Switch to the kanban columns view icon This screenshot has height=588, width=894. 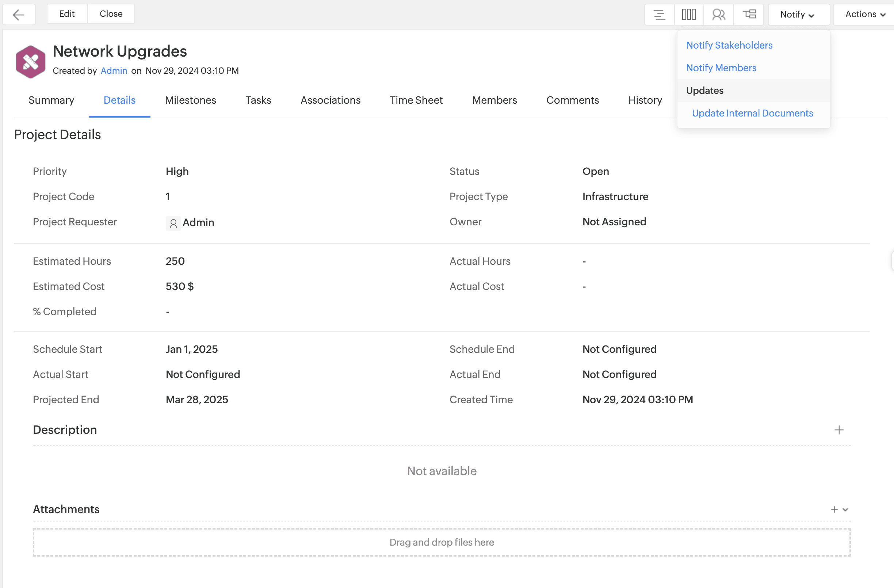point(688,14)
